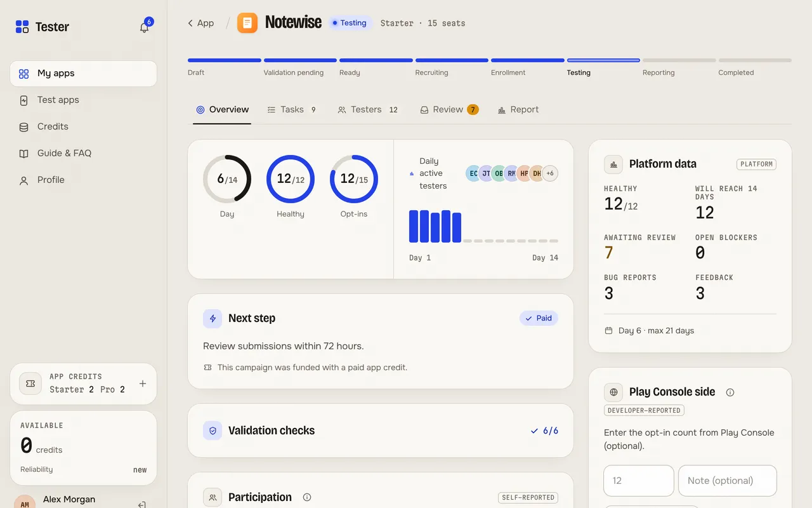Switch to the Tasks tab
This screenshot has height=508, width=812.
point(291,110)
